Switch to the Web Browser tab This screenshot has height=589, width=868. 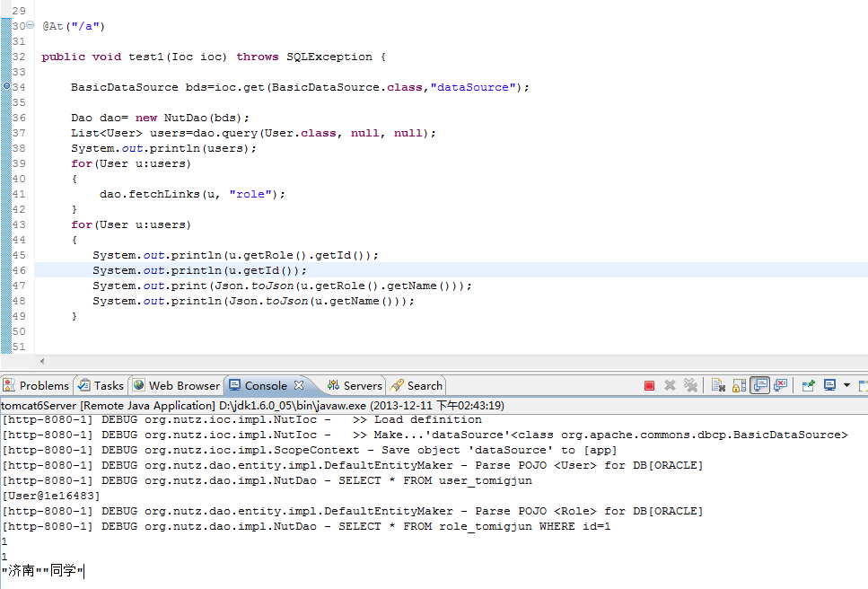(177, 386)
